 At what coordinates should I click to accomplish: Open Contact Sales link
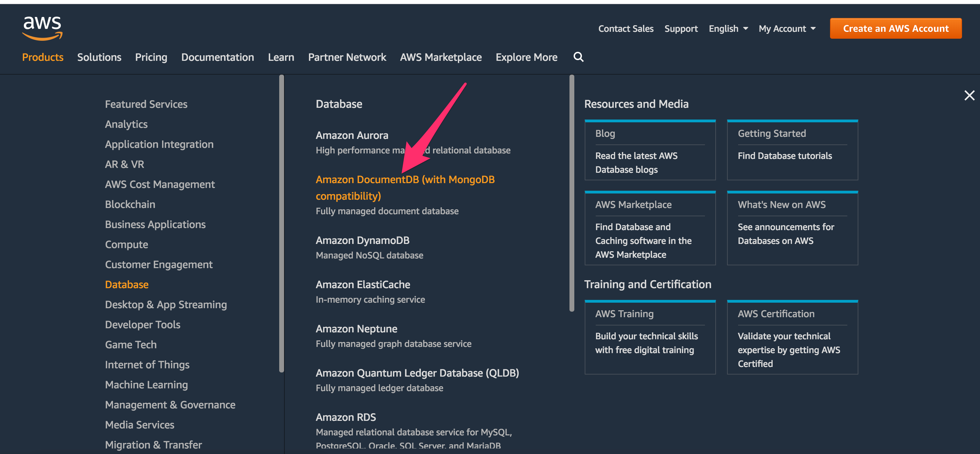pos(625,29)
